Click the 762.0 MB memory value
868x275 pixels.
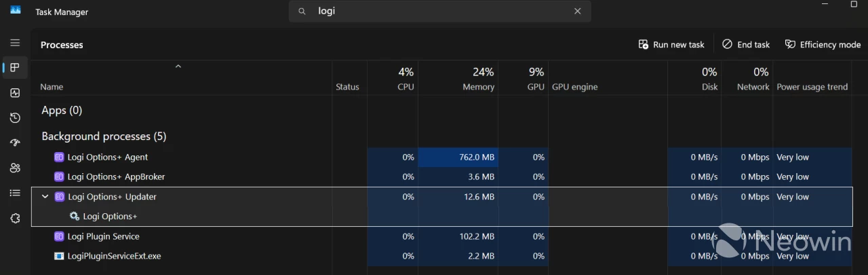coord(477,158)
